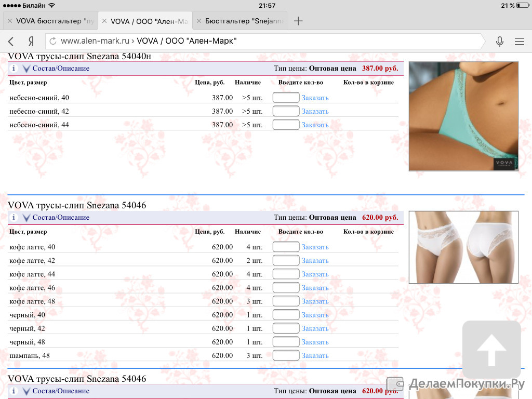Click Заказать for кофе латте, 42
The width and height of the screenshot is (532, 399).
pyautogui.click(x=315, y=261)
